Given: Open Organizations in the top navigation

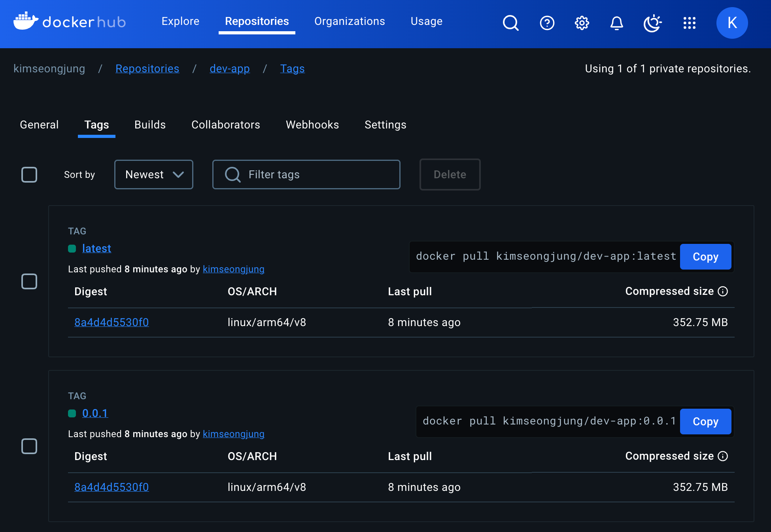Looking at the screenshot, I should [350, 21].
